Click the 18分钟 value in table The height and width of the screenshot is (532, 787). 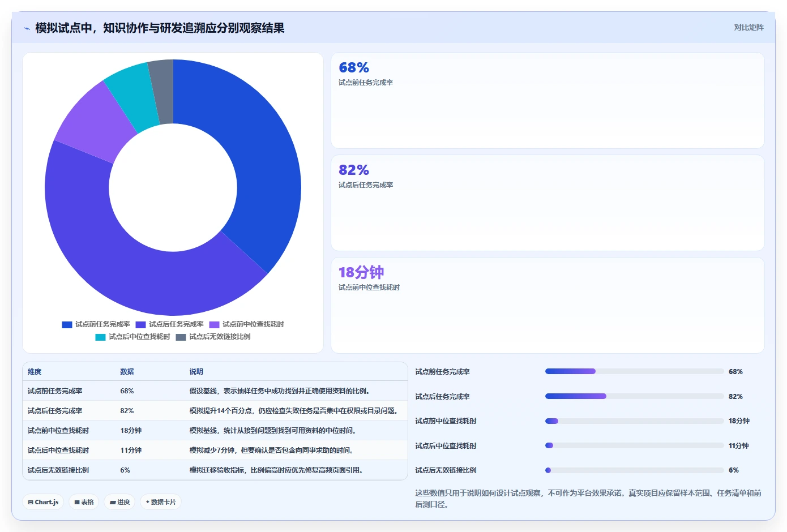pyautogui.click(x=131, y=431)
